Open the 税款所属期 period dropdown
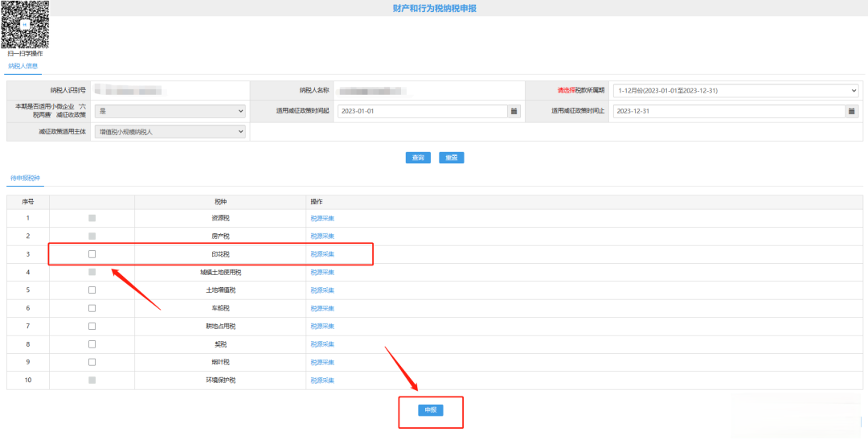 pos(735,90)
